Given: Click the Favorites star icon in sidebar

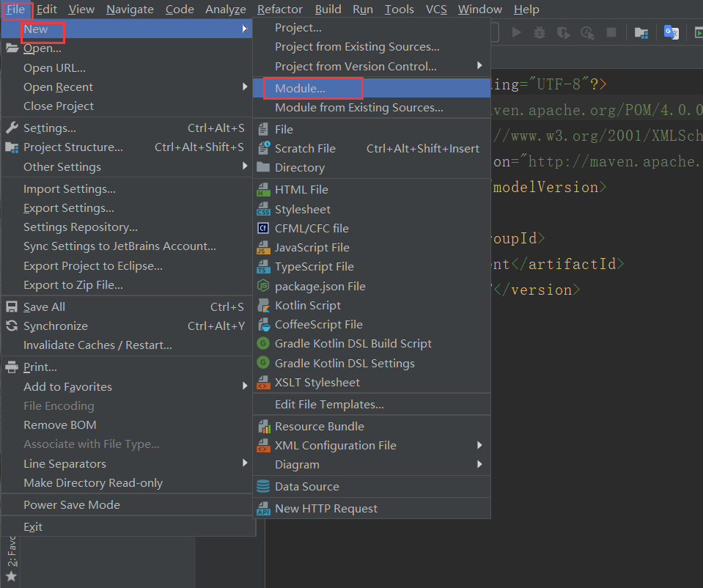Looking at the screenshot, I should 12,576.
